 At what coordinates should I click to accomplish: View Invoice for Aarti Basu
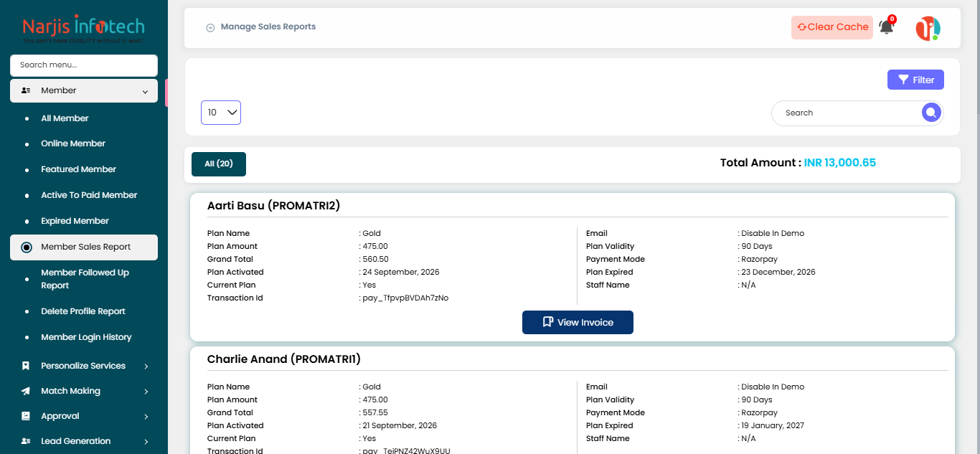(578, 323)
